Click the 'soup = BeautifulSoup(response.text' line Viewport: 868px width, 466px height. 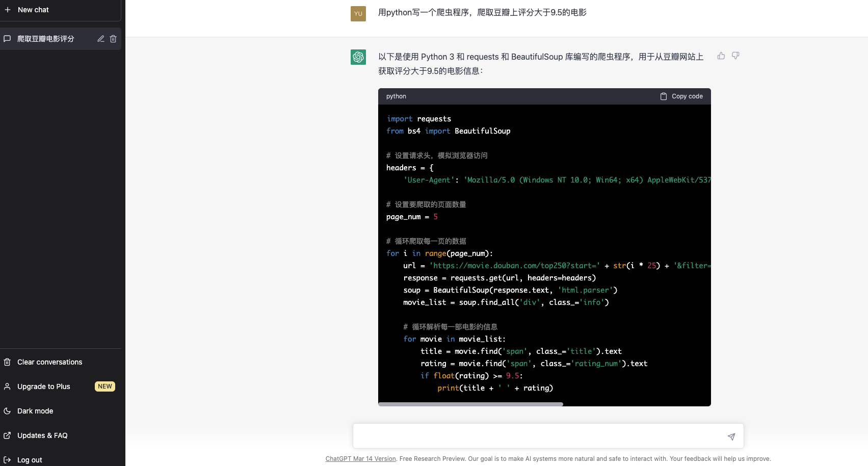pyautogui.click(x=510, y=290)
